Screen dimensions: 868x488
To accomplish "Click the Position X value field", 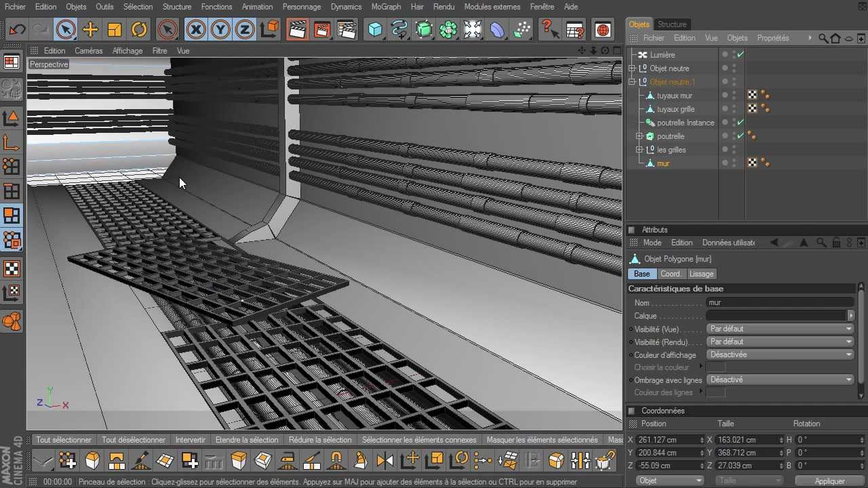I will (x=670, y=440).
